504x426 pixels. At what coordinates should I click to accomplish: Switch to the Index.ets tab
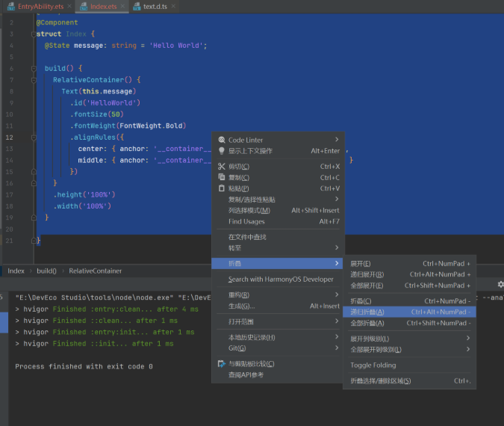(x=103, y=7)
